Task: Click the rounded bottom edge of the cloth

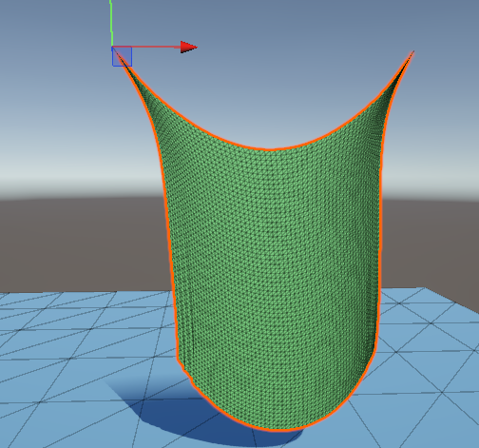Action: tap(278, 430)
